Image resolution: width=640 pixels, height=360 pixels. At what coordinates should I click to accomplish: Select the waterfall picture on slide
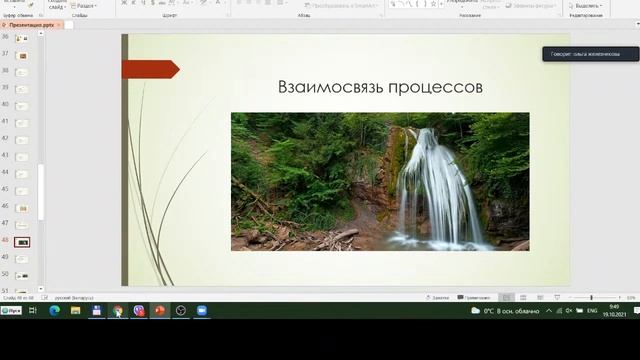tap(380, 182)
